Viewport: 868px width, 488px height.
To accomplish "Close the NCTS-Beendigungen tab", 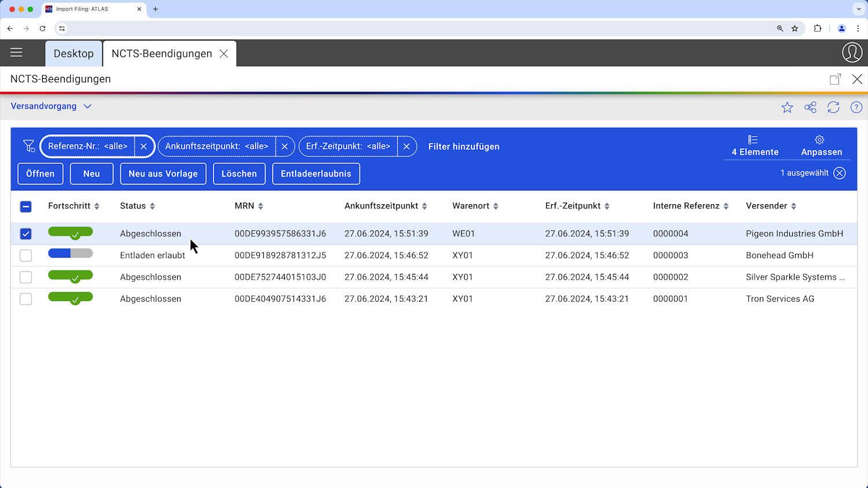I will 223,53.
